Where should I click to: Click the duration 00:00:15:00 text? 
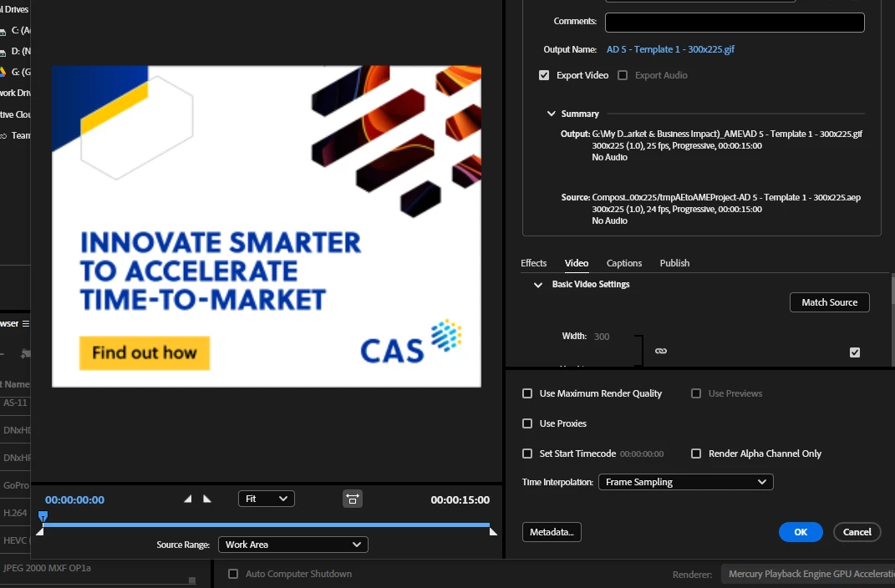[460, 500]
